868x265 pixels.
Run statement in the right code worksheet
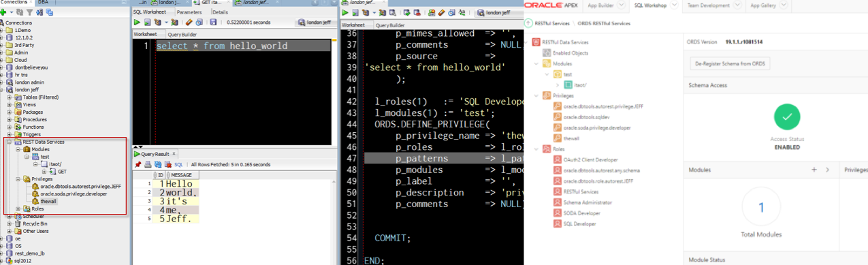(346, 12)
